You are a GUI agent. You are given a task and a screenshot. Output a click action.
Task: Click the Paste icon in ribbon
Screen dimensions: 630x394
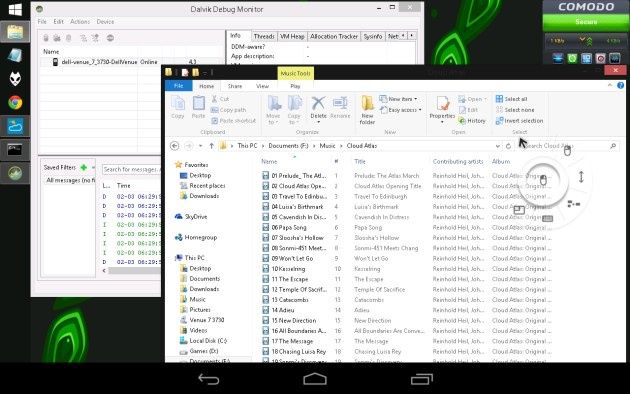coord(198,107)
